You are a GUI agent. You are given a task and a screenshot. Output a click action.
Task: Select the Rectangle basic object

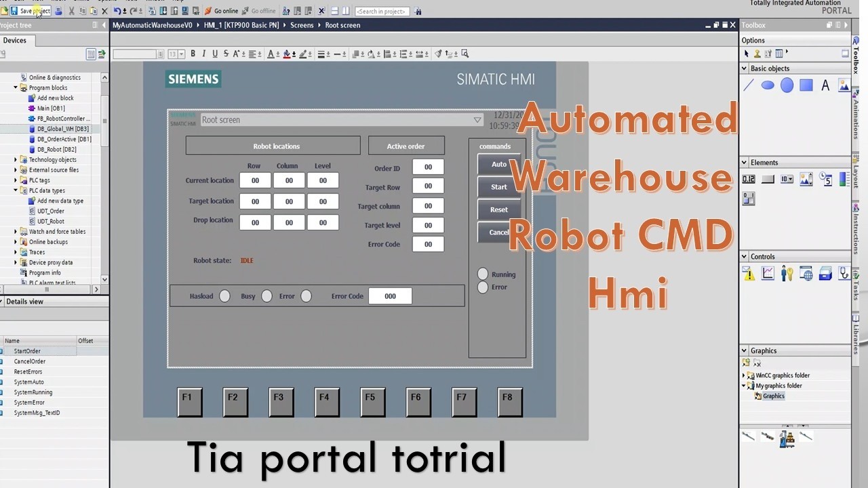tap(806, 85)
